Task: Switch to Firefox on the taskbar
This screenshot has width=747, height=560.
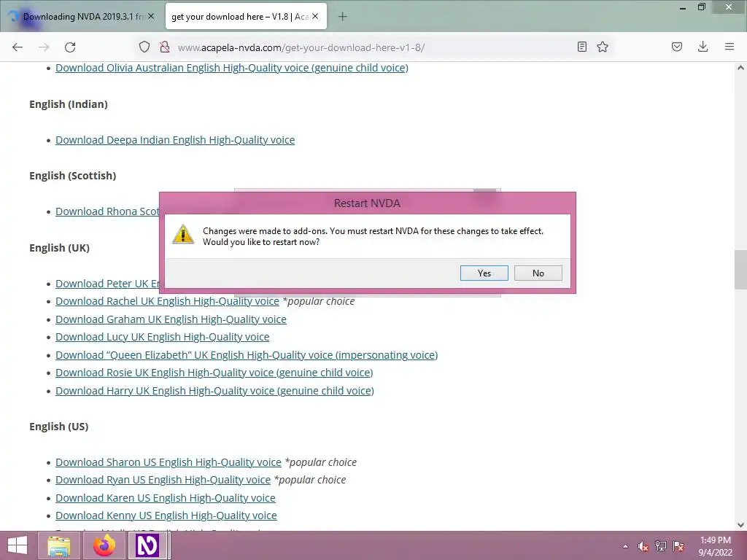Action: (104, 545)
